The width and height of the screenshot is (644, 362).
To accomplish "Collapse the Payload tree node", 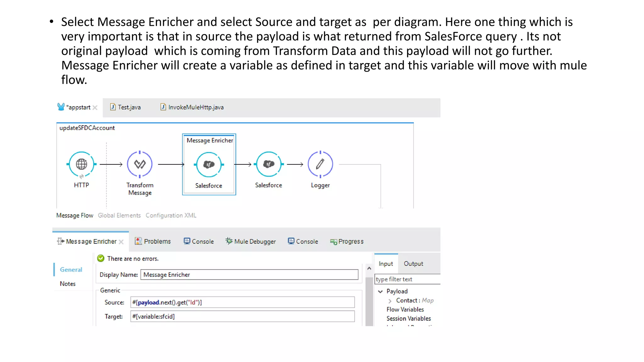I will click(380, 292).
